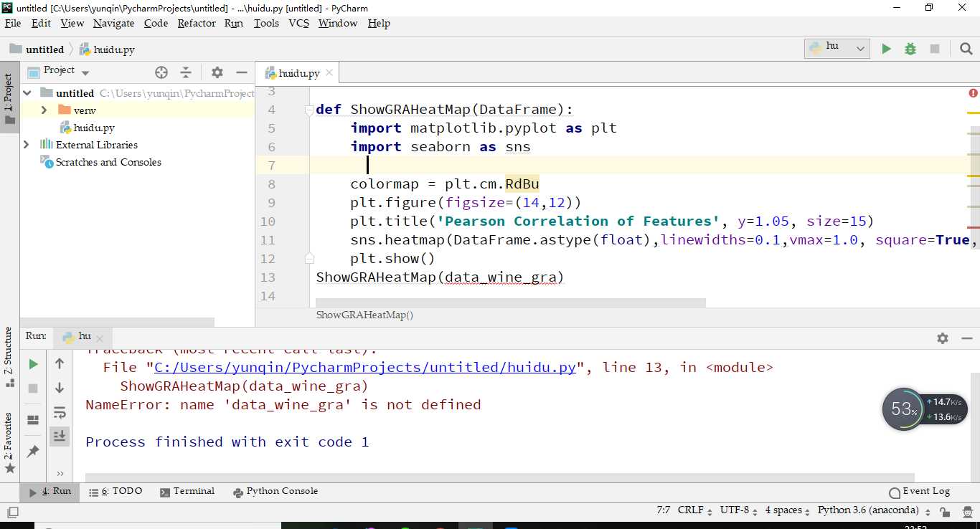Go down the stack trace with the down arrow
This screenshot has width=980, height=529.
coord(60,388)
